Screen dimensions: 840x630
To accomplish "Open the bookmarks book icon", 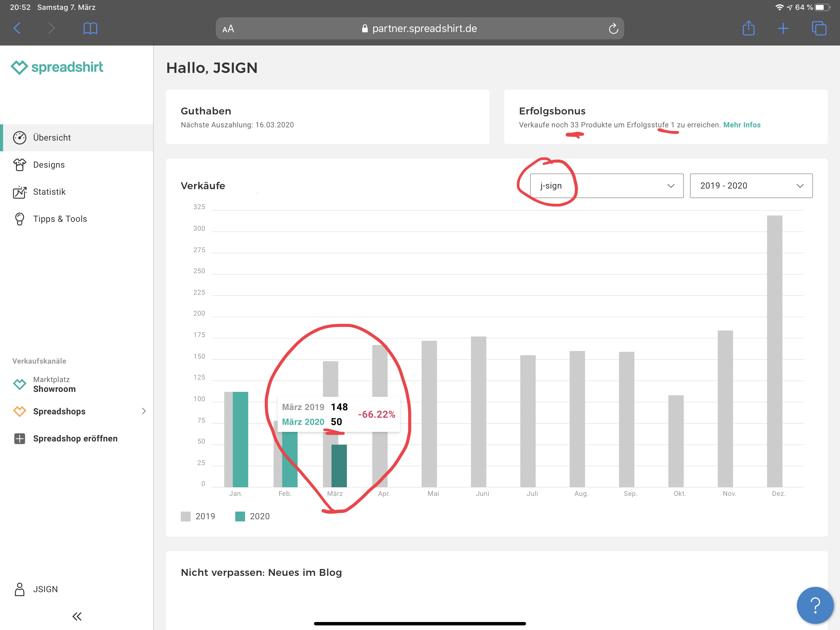I will point(90,29).
